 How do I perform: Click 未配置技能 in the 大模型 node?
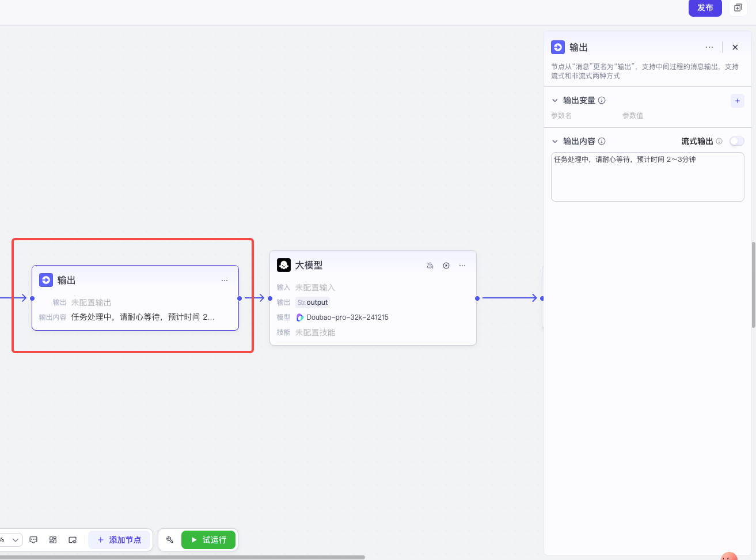pyautogui.click(x=315, y=332)
